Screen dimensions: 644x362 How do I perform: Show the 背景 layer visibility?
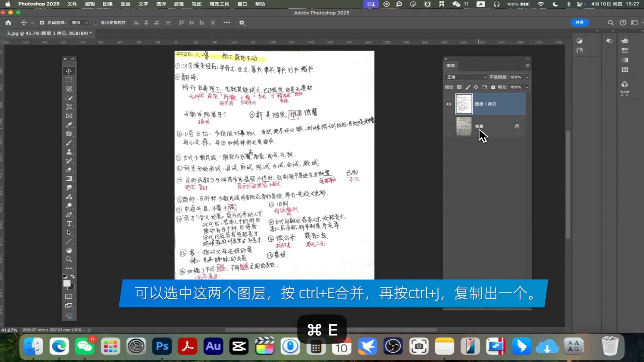tap(449, 126)
